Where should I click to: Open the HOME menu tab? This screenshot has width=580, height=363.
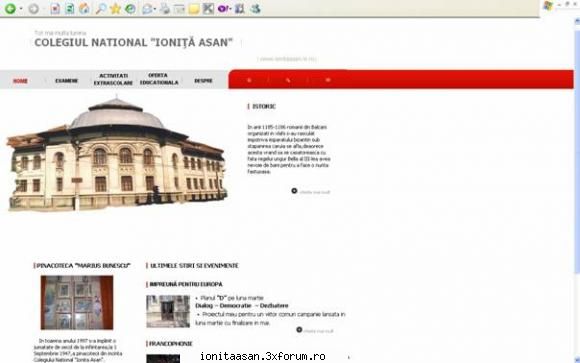click(x=20, y=81)
